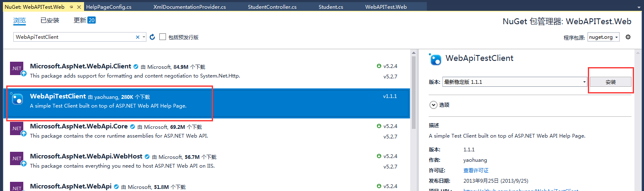Click the 84.9M 个下载 download count
This screenshot has width=644, height=191.
click(x=189, y=67)
